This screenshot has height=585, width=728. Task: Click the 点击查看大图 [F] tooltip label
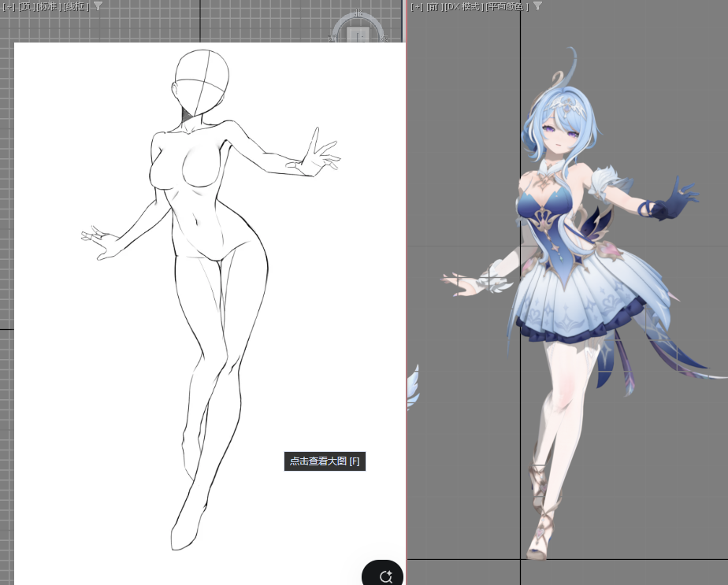coord(325,461)
